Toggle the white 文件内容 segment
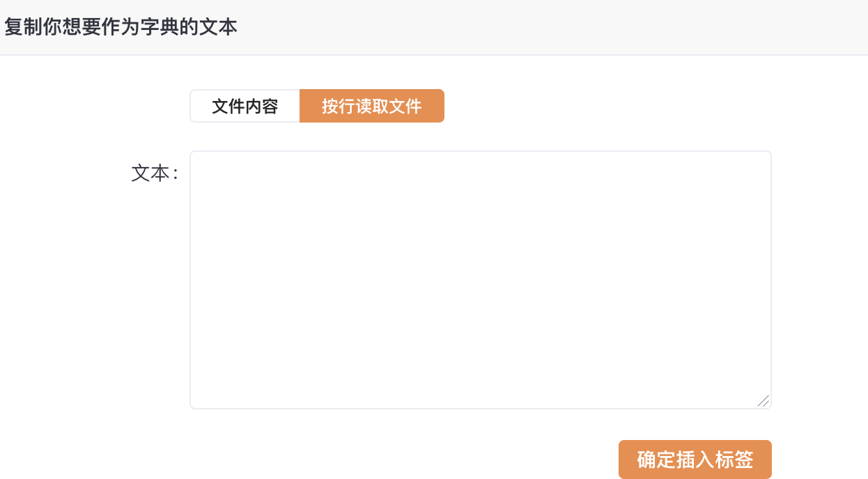The width and height of the screenshot is (868, 479). point(245,106)
